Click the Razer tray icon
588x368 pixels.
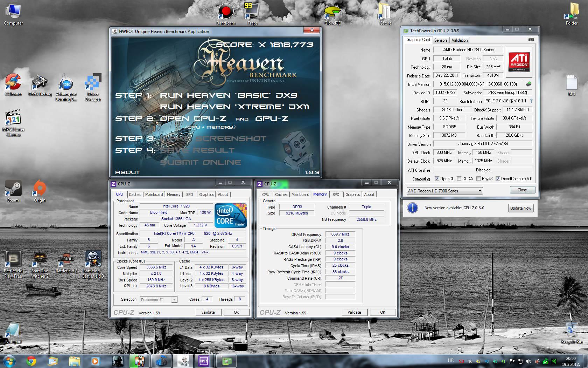tap(554, 361)
